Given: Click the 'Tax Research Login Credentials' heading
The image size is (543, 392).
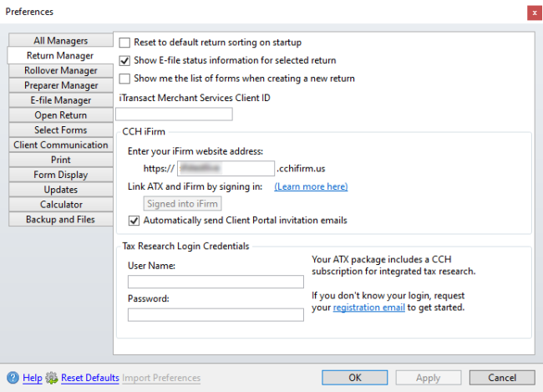Looking at the screenshot, I should [x=185, y=246].
